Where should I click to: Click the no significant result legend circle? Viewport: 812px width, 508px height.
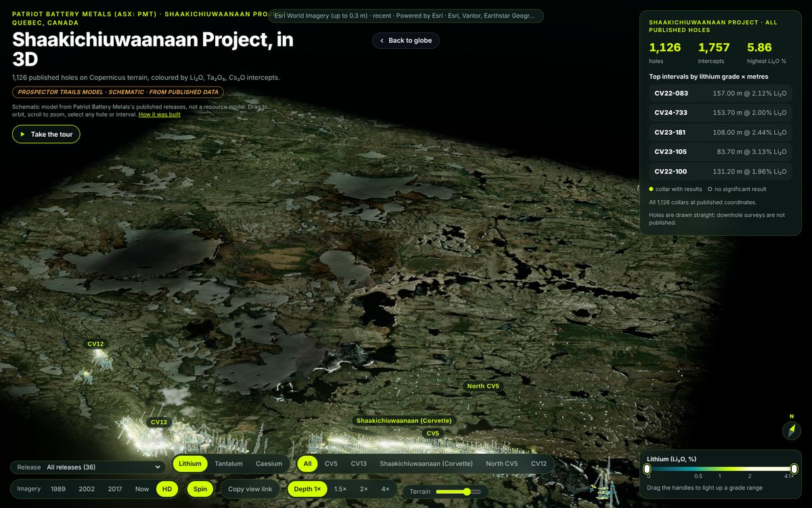[710, 189]
